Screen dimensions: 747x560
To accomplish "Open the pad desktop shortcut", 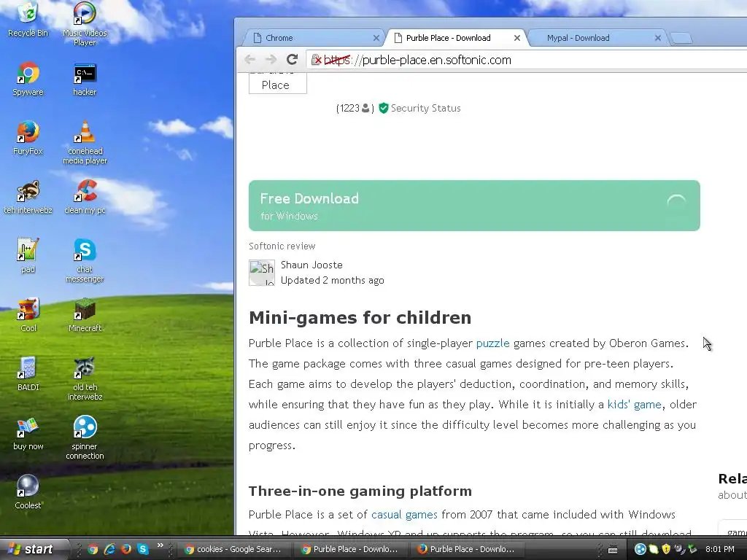I will (28, 256).
